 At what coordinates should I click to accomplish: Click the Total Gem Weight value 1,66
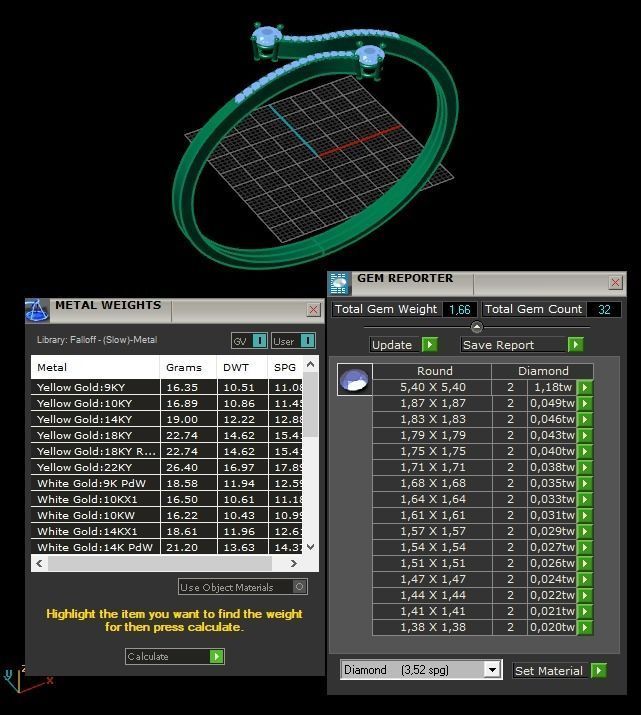(460, 310)
